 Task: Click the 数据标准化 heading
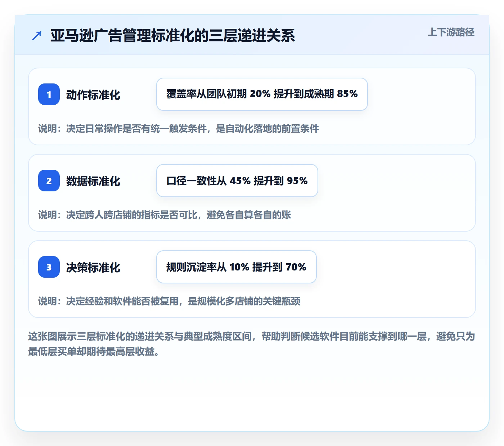point(93,181)
